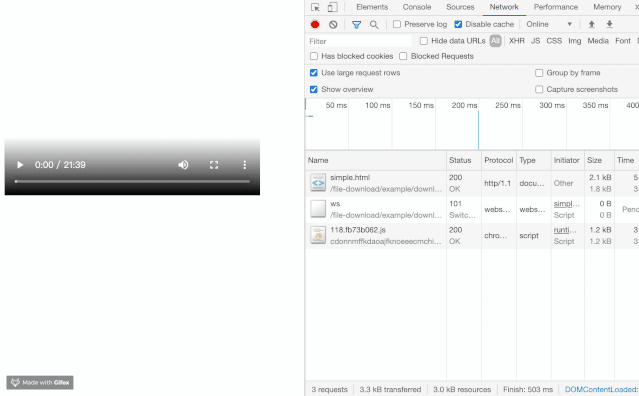
Task: Uncheck Show overview
Action: (313, 89)
